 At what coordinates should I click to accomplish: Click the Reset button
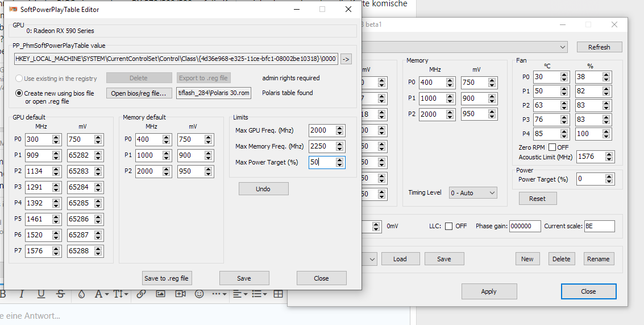537,199
